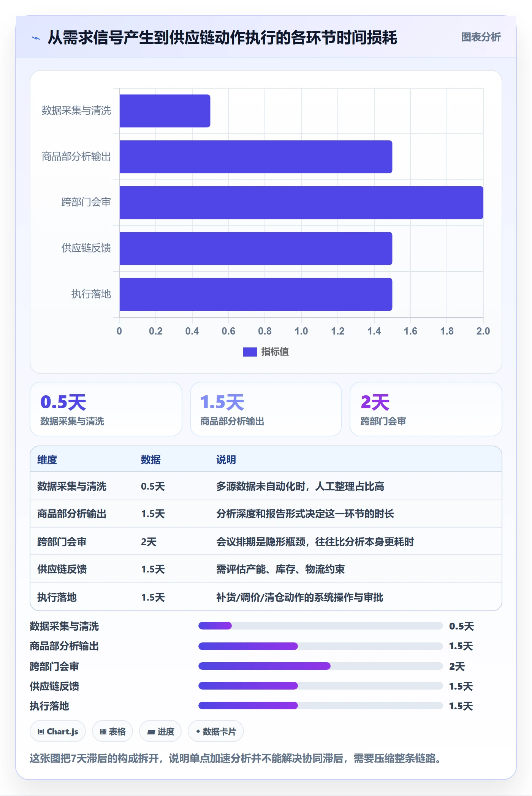
Task: Click the 数据采集与清洗 progress bar
Action: click(x=320, y=626)
